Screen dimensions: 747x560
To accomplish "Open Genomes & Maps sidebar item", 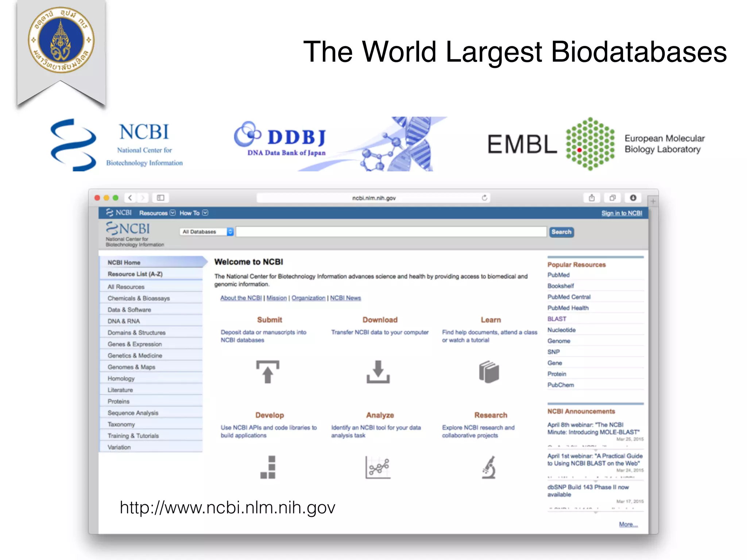I will [x=151, y=367].
